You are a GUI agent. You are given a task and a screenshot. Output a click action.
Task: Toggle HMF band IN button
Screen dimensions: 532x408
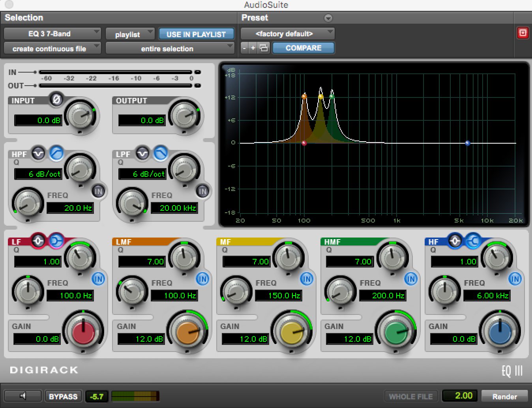pyautogui.click(x=411, y=279)
